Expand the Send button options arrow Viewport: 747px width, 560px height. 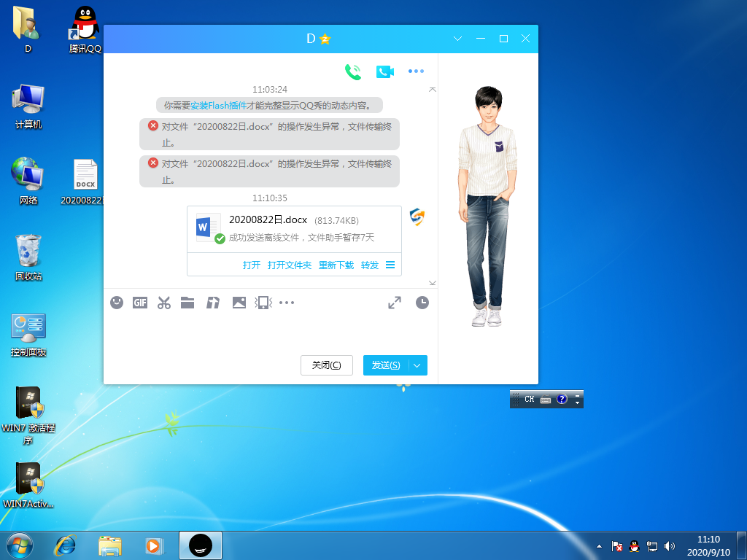(417, 365)
